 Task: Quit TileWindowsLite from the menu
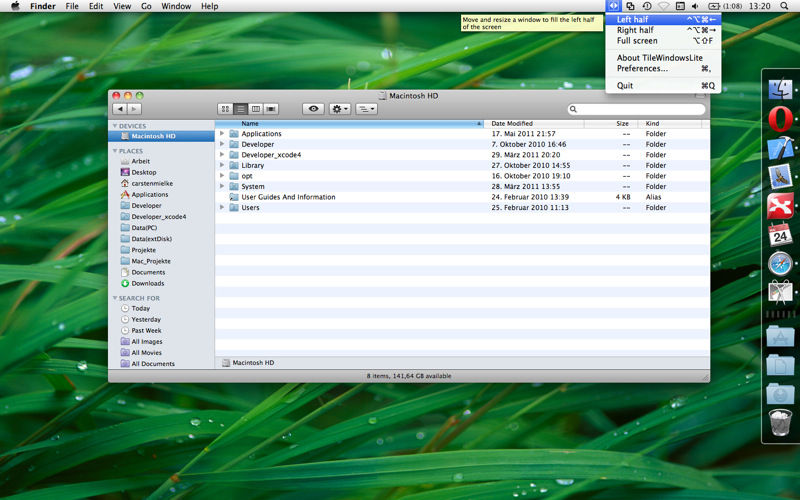click(663, 85)
